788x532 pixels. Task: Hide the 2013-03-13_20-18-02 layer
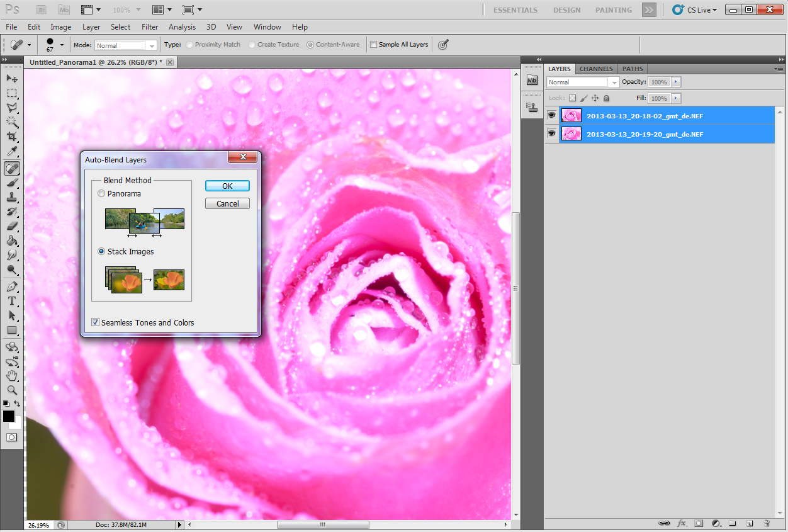[552, 115]
